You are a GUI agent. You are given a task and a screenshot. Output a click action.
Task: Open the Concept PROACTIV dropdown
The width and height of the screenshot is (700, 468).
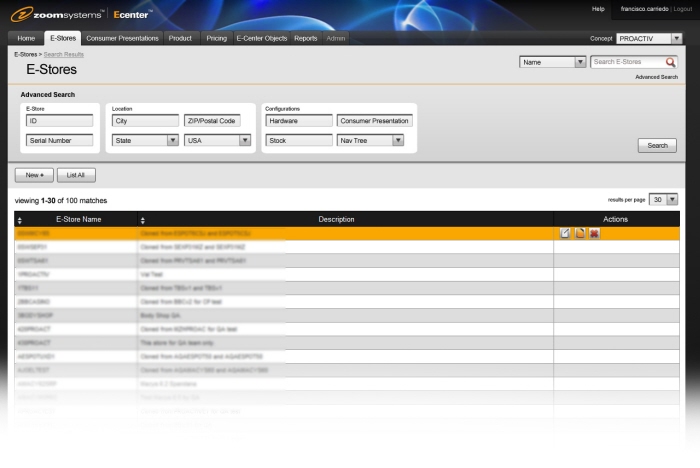tap(677, 38)
